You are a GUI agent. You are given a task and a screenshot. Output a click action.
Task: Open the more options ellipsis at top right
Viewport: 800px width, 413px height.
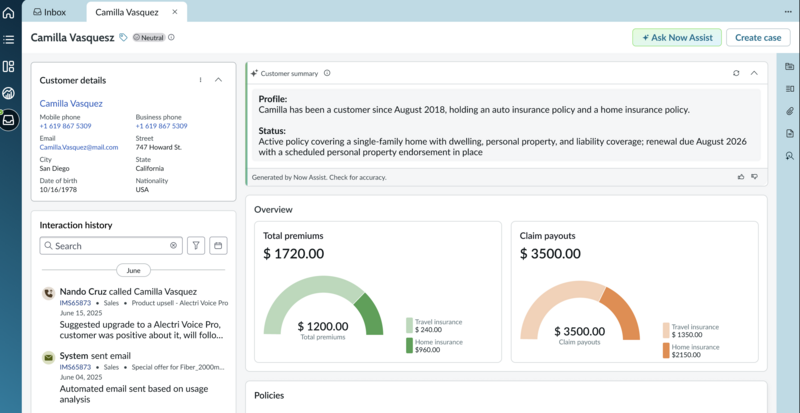point(788,12)
